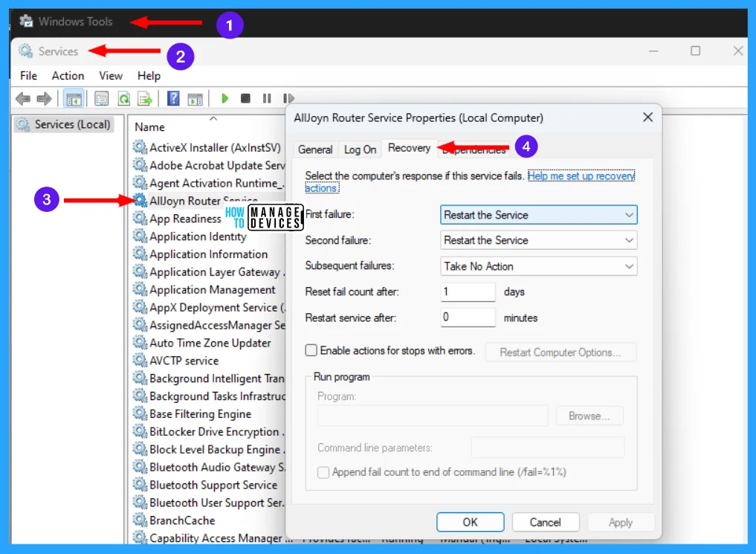This screenshot has width=756, height=554.
Task: Click the Command line parameters field
Action: point(548,448)
